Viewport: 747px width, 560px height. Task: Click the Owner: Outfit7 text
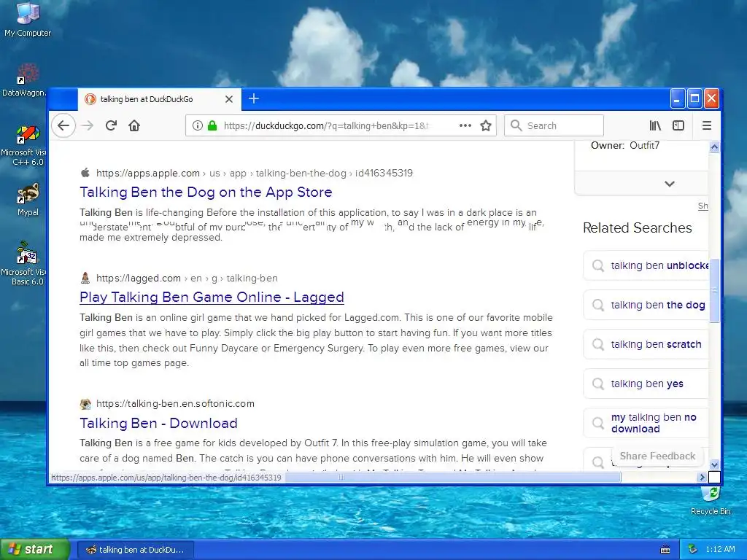click(625, 146)
